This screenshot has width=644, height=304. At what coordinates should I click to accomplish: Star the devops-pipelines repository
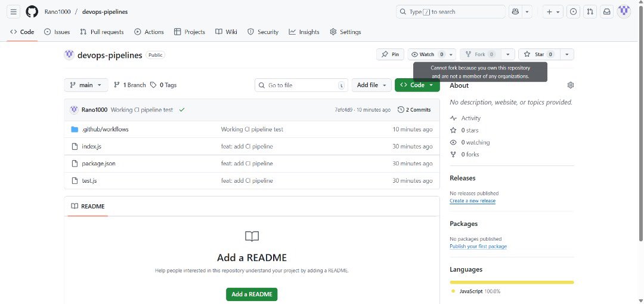(x=539, y=54)
